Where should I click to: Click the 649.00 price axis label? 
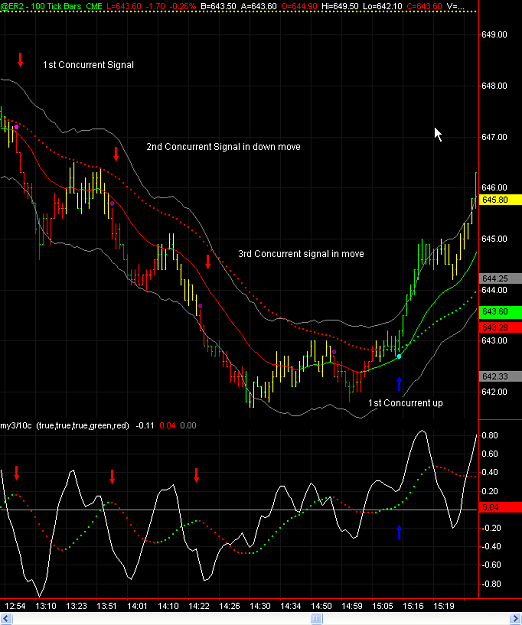coord(494,35)
